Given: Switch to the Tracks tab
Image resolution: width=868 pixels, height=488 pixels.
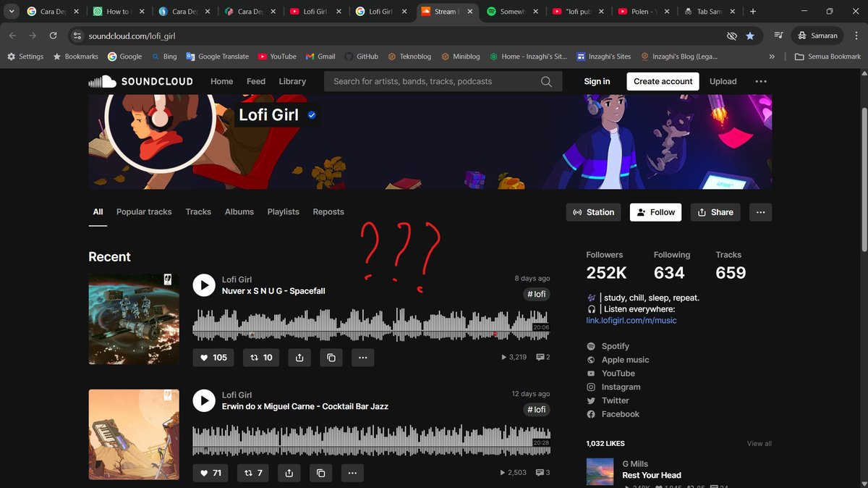Looking at the screenshot, I should pos(198,212).
